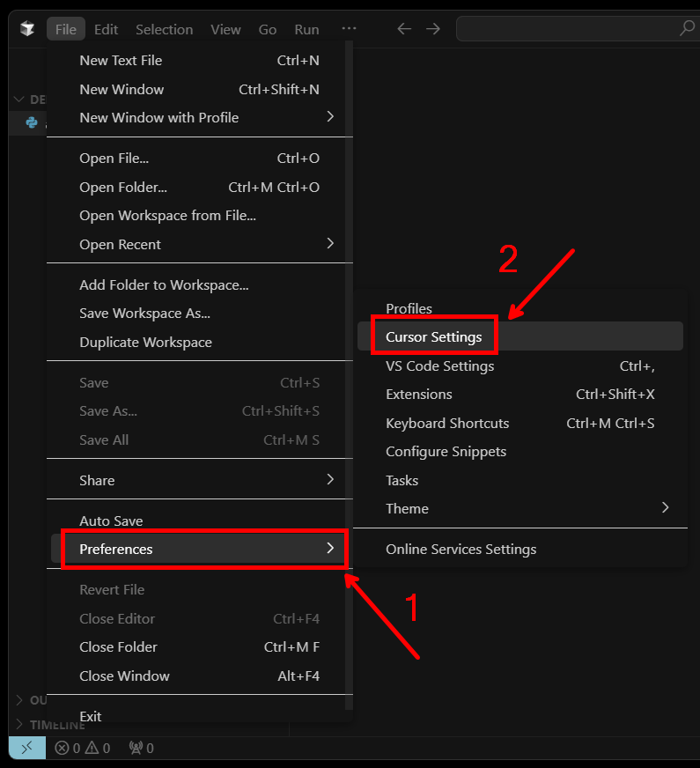
Task: Choose New Window
Action: point(199,89)
